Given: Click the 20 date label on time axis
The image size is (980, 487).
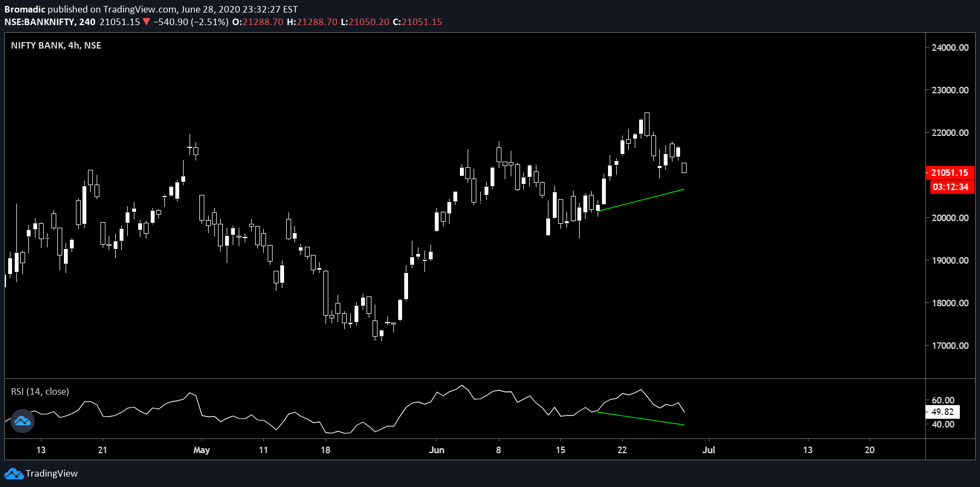Looking at the screenshot, I should tap(870, 450).
